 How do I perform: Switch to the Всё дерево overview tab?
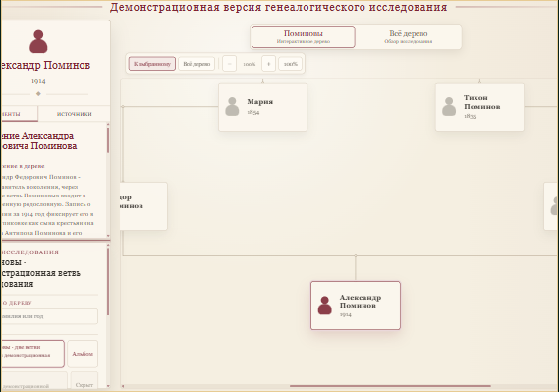pos(409,36)
